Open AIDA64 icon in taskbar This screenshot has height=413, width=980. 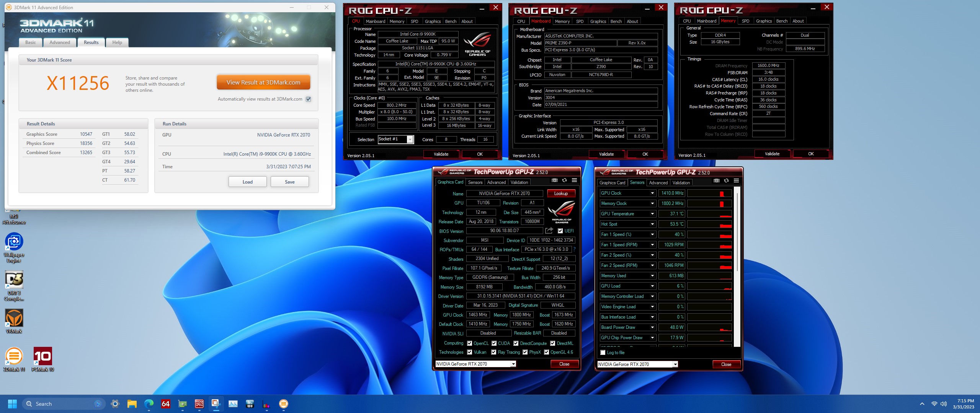(166, 404)
